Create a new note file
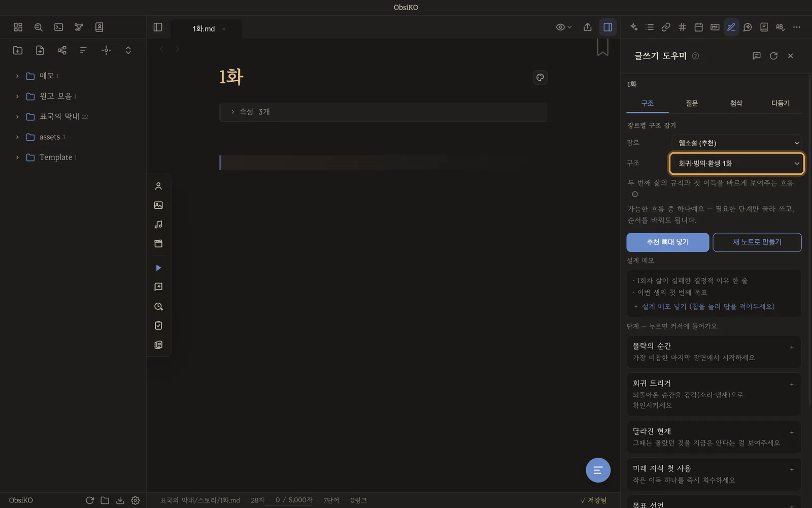The image size is (812, 508). 40,50
